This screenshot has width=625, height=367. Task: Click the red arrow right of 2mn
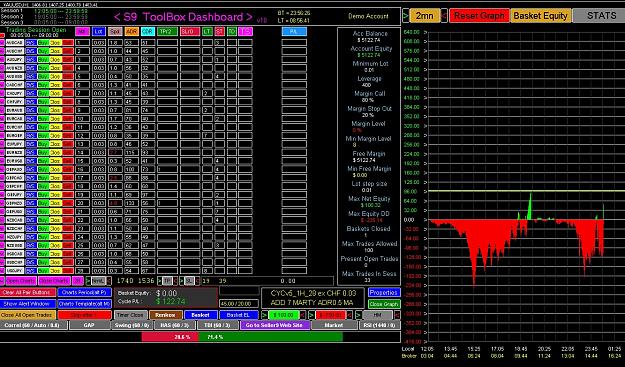click(444, 16)
